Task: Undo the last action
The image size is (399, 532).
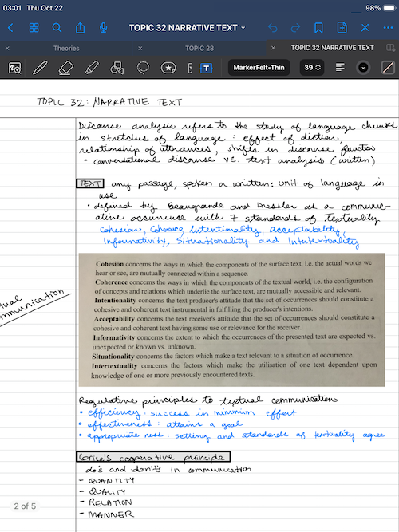Action: [x=272, y=27]
